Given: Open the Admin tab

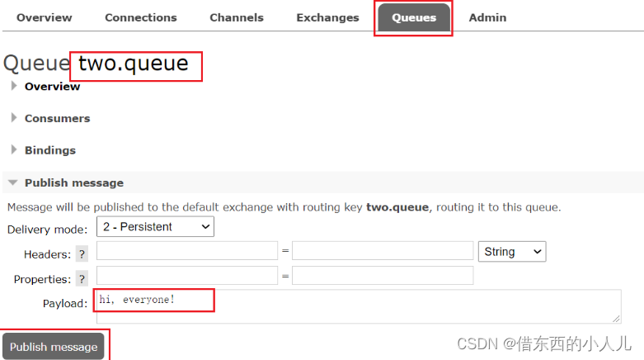Looking at the screenshot, I should pyautogui.click(x=487, y=17).
